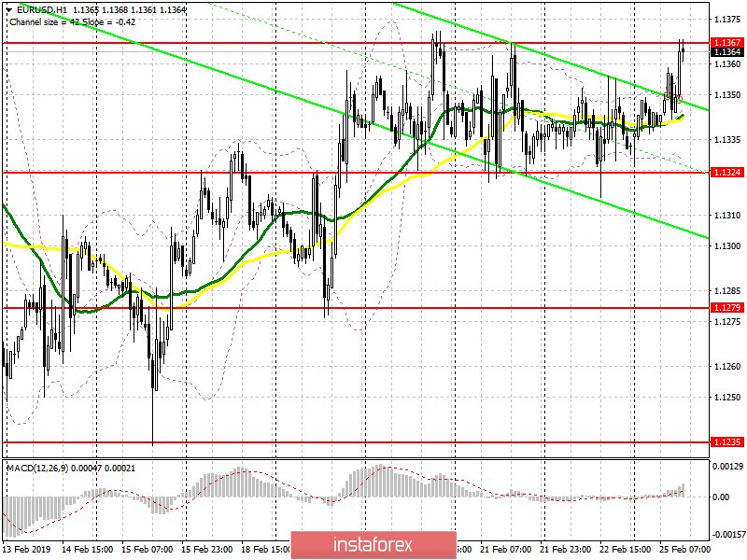Open the chart menu triangle beside EURUSD,H1
Screen dimensions: 747x560
[9, 10]
